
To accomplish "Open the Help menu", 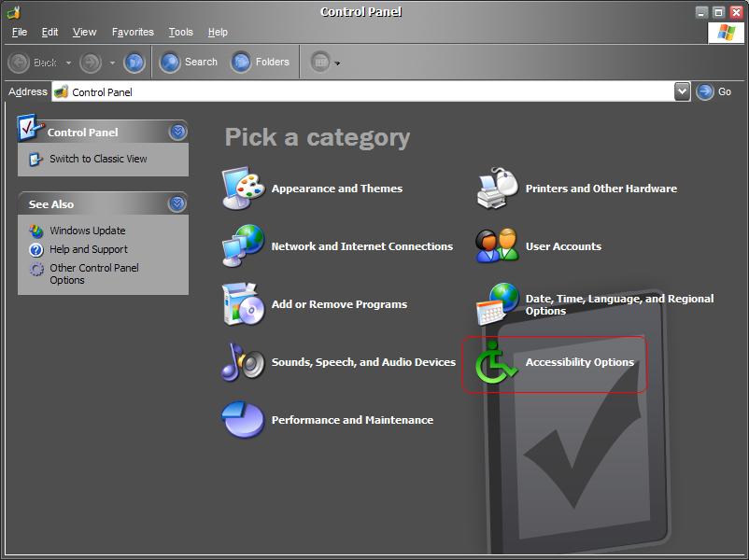I will pyautogui.click(x=218, y=32).
